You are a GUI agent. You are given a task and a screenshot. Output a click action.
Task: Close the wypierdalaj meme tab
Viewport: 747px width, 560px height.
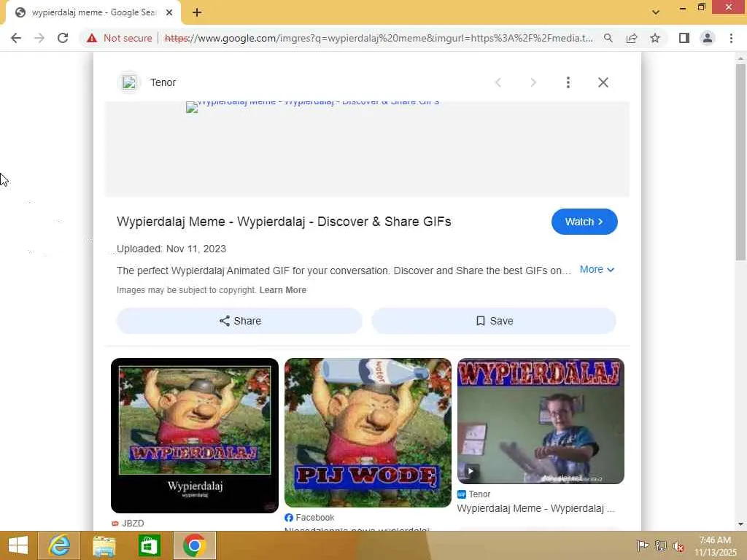click(169, 13)
